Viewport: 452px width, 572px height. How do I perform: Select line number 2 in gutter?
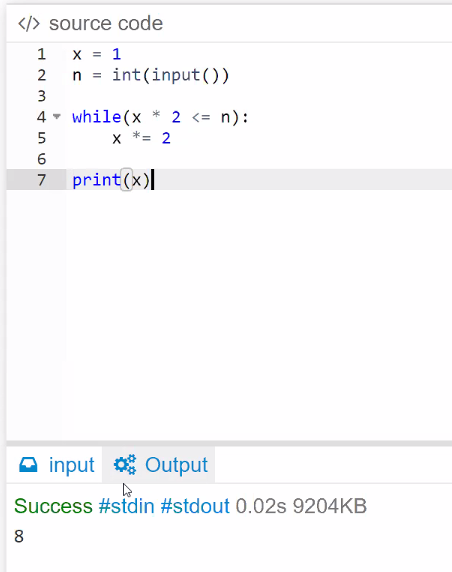coord(42,76)
